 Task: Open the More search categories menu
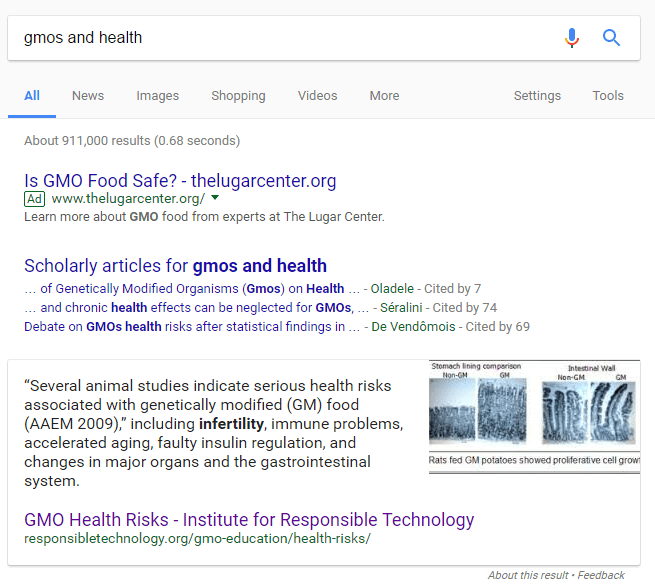[x=384, y=96]
